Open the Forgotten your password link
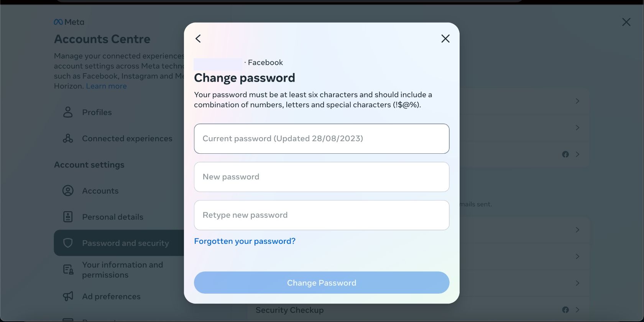The image size is (644, 322). click(x=245, y=241)
